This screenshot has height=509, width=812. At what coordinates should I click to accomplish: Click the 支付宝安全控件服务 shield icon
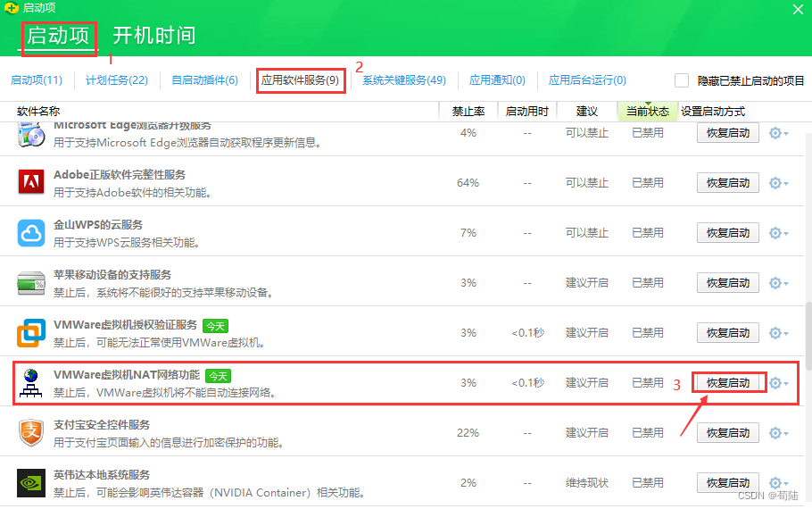coord(31,433)
